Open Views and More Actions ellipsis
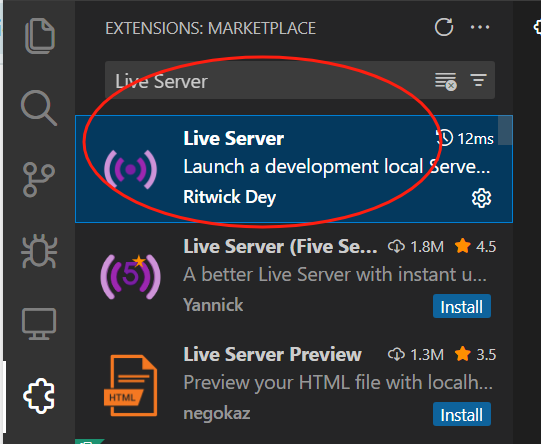The height and width of the screenshot is (444, 541). (480, 27)
